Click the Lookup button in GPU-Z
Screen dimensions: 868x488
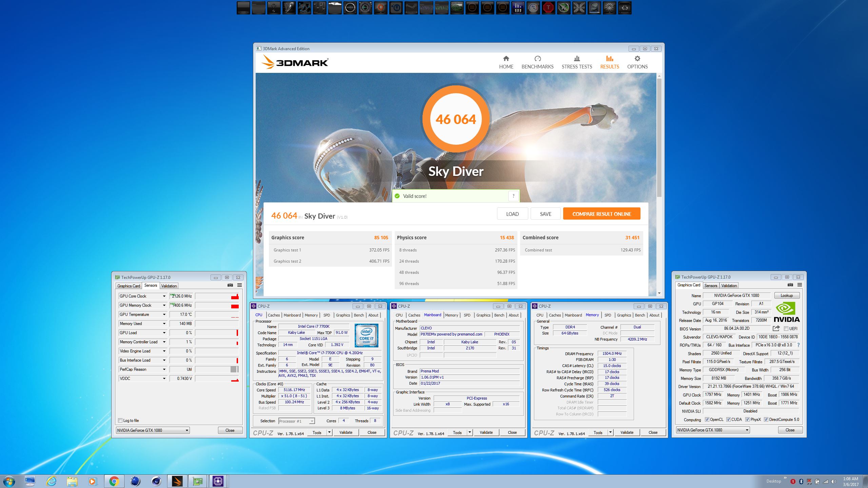(x=787, y=296)
